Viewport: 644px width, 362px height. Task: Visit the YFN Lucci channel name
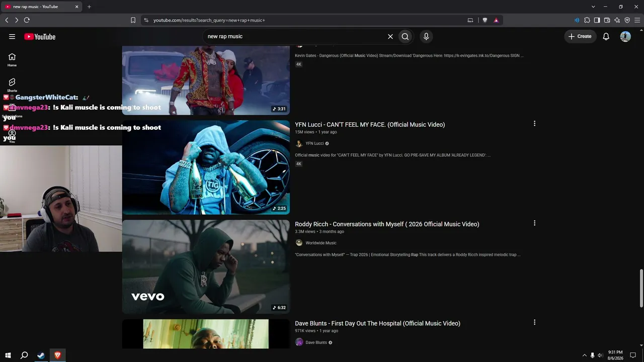314,143
